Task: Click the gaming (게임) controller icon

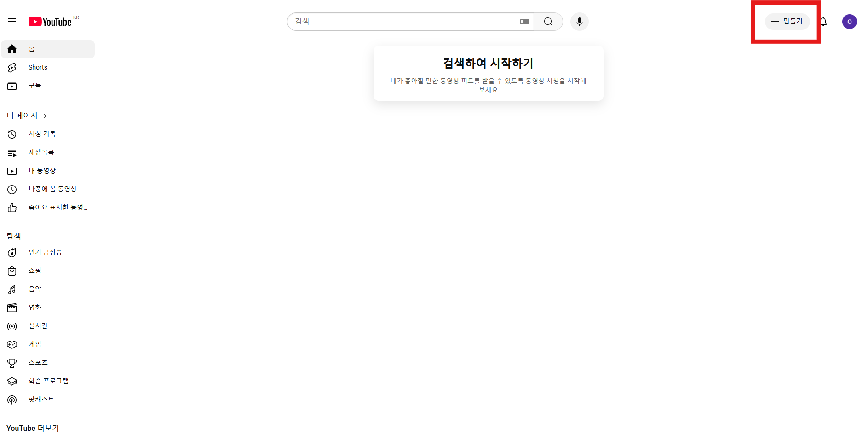Action: pyautogui.click(x=12, y=345)
